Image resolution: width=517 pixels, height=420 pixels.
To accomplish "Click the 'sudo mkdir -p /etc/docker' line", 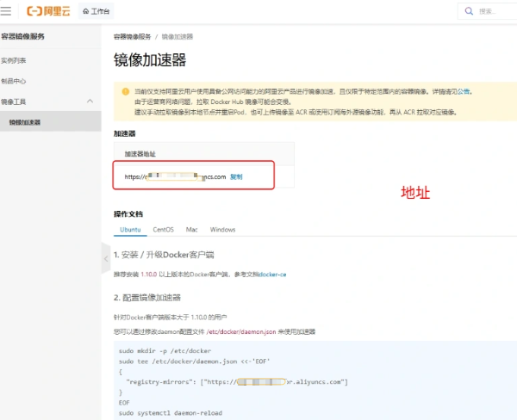I will coord(165,351).
